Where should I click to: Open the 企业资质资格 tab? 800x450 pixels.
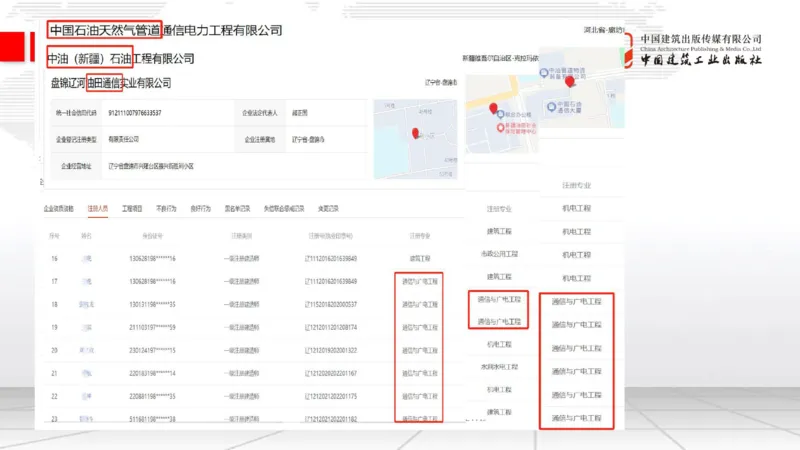tap(59, 209)
